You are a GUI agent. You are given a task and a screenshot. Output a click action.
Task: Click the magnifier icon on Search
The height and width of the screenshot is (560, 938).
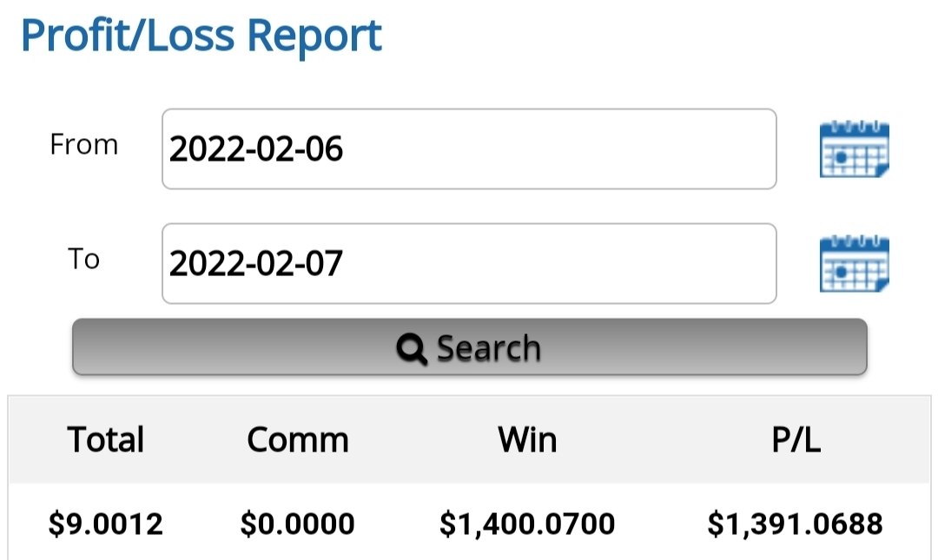pos(411,349)
